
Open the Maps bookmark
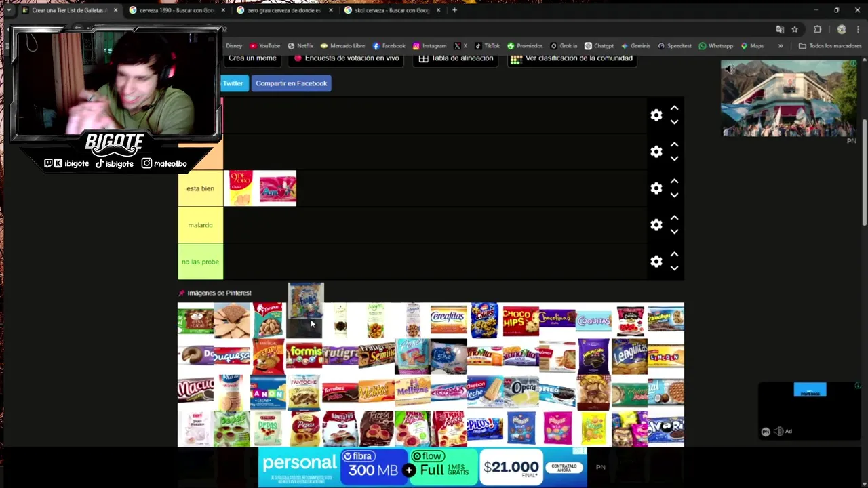pyautogui.click(x=752, y=46)
